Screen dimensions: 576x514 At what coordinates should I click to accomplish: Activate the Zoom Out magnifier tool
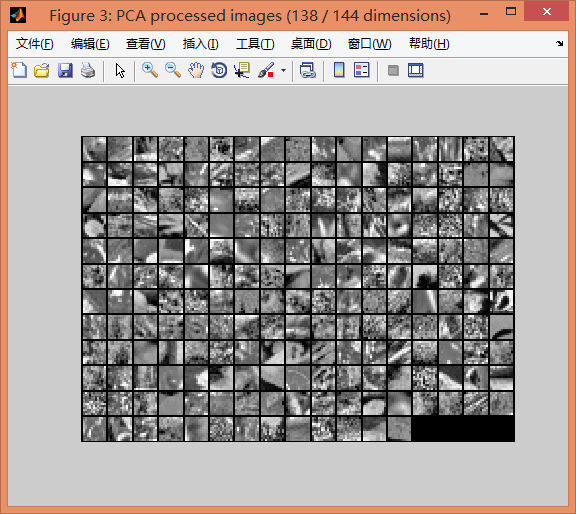point(173,70)
